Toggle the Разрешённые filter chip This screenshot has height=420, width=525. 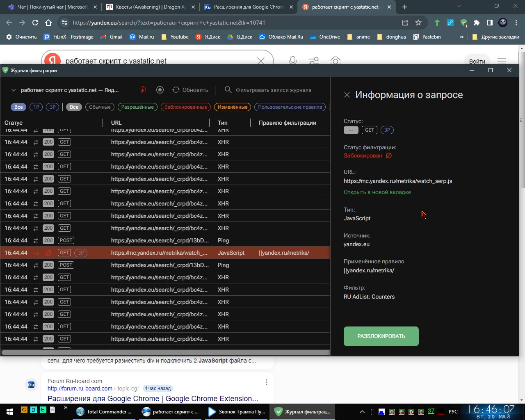[137, 107]
